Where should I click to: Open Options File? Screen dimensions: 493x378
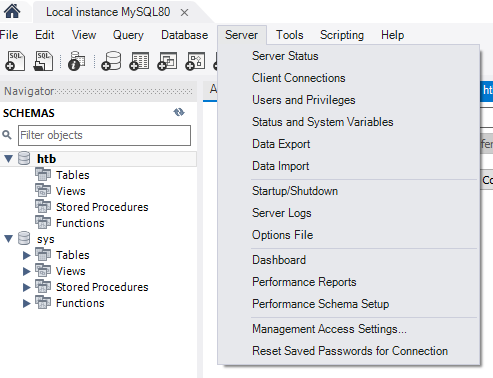point(283,235)
